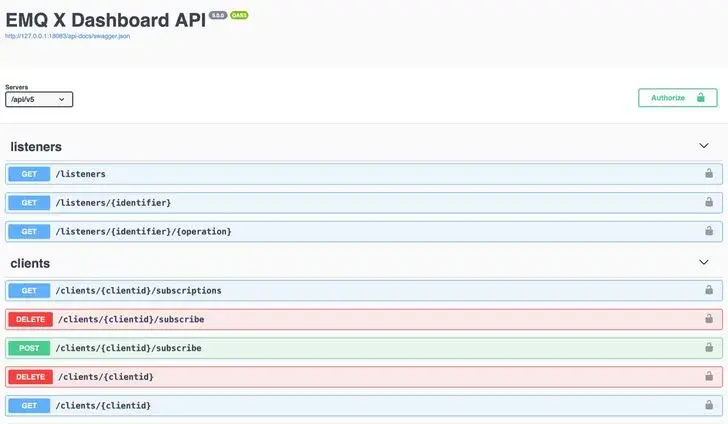Click the GET badge for /listeners/{identifier}
This screenshot has height=424, width=728.
tap(29, 203)
